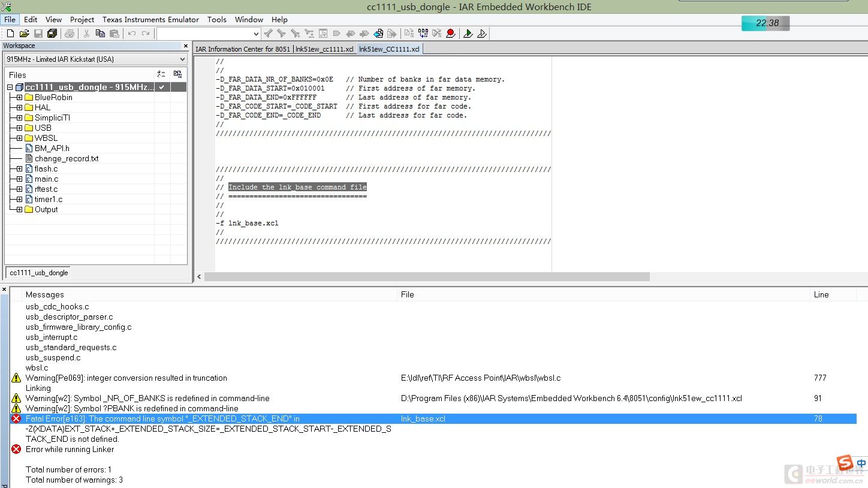Open the Help menu
Viewport: 868px width, 488px height.
click(x=279, y=19)
